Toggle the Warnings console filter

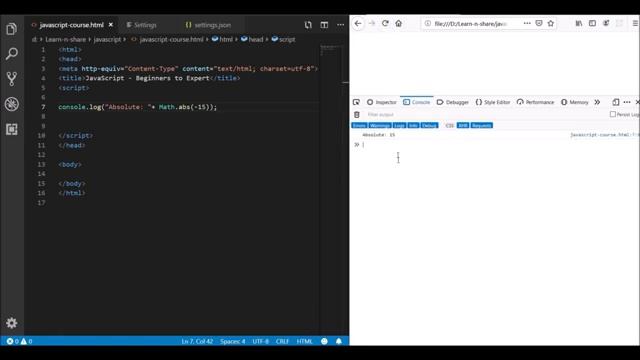point(380,125)
